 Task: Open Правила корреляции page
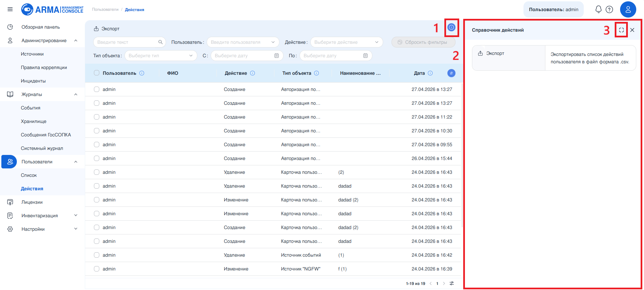point(44,67)
